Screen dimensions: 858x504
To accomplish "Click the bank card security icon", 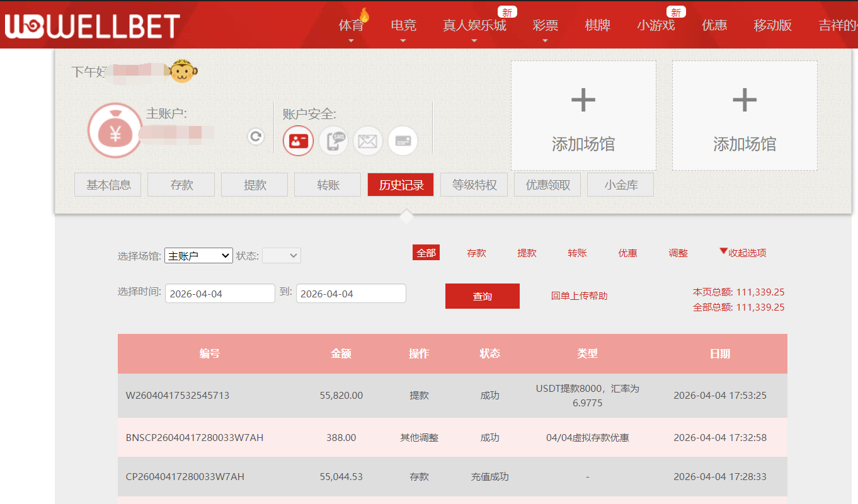I will pos(403,140).
